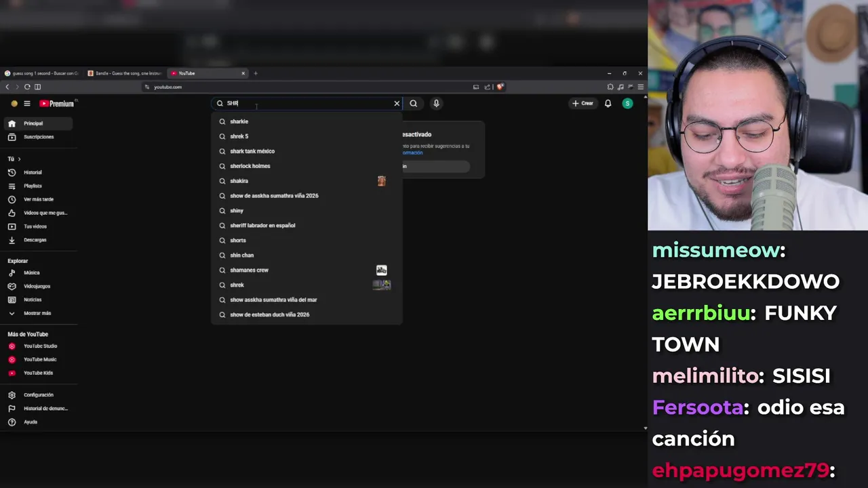This screenshot has height=488, width=868.
Task: Click the youtube.com address bar
Action: pyautogui.click(x=309, y=87)
